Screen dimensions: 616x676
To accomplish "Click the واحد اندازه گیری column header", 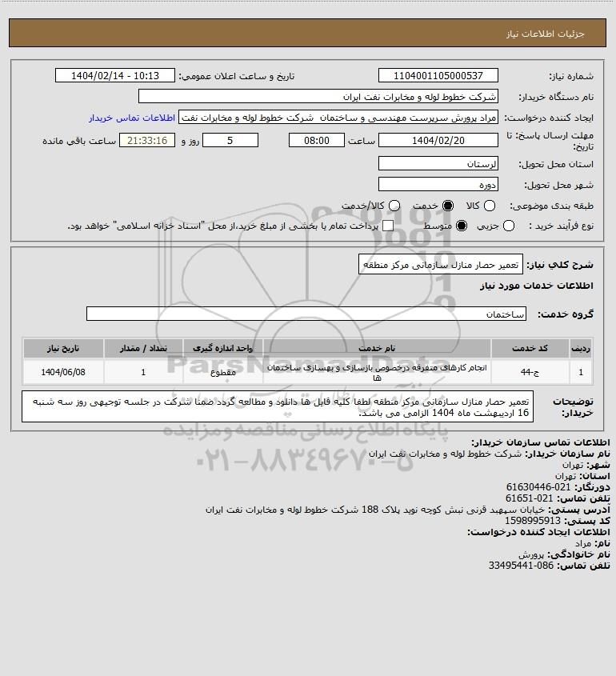I will coord(223,348).
